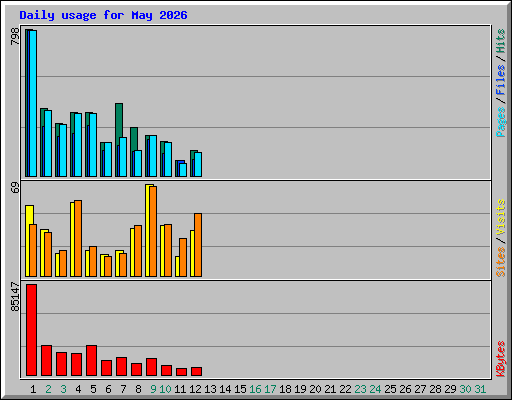This screenshot has height=400, width=512.
Task: Click day 2 on the x-axis
Action: [48, 389]
